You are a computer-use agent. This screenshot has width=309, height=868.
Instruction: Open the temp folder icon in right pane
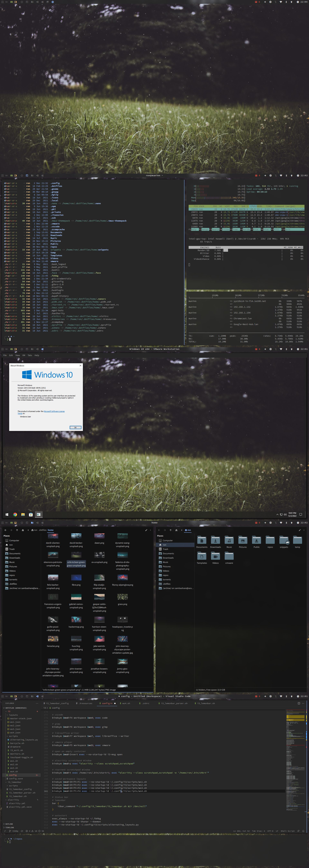pos(297,540)
